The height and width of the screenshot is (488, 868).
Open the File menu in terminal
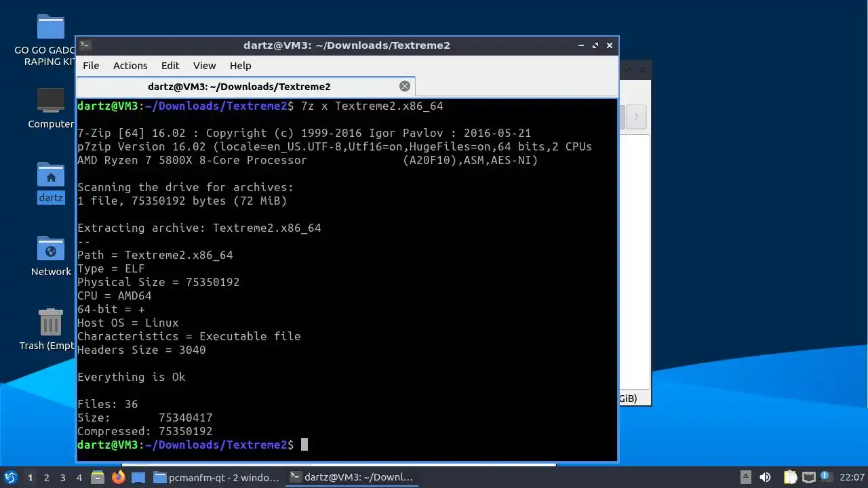coord(91,66)
